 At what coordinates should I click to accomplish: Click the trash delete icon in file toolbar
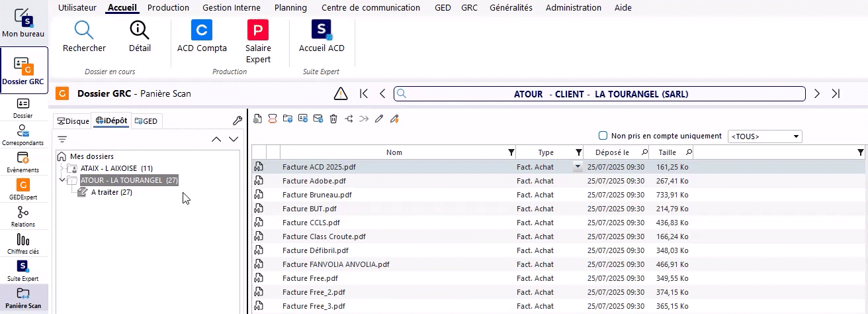[333, 119]
